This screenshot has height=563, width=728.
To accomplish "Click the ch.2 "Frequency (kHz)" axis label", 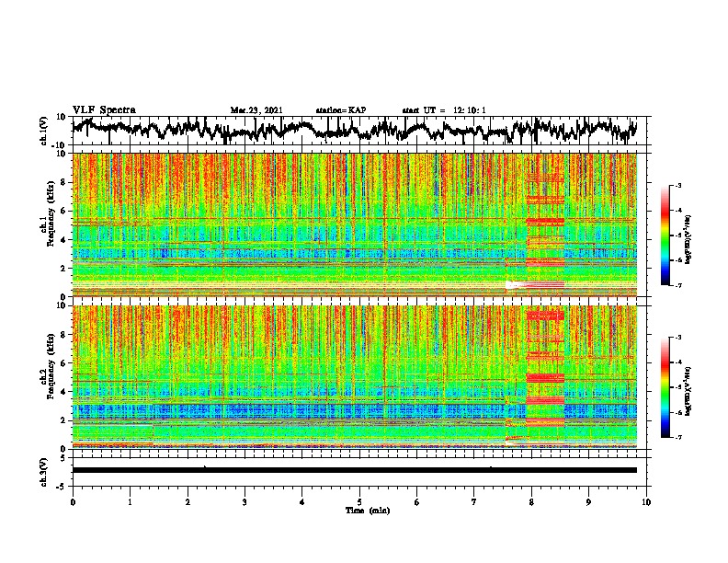I will 51,366.
